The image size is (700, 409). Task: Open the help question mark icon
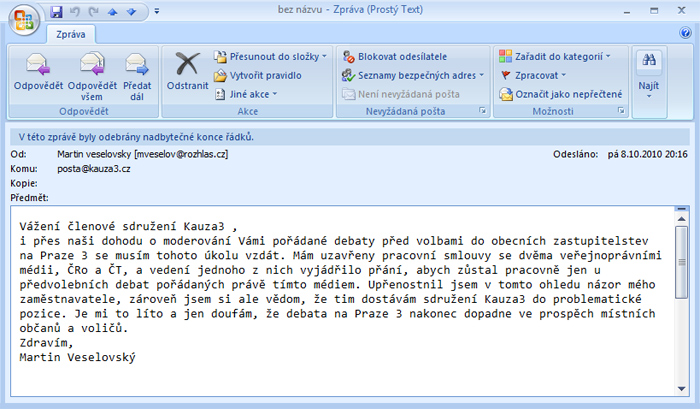point(685,34)
